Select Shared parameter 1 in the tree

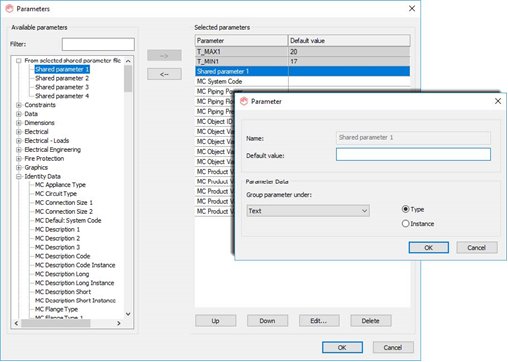coord(62,69)
